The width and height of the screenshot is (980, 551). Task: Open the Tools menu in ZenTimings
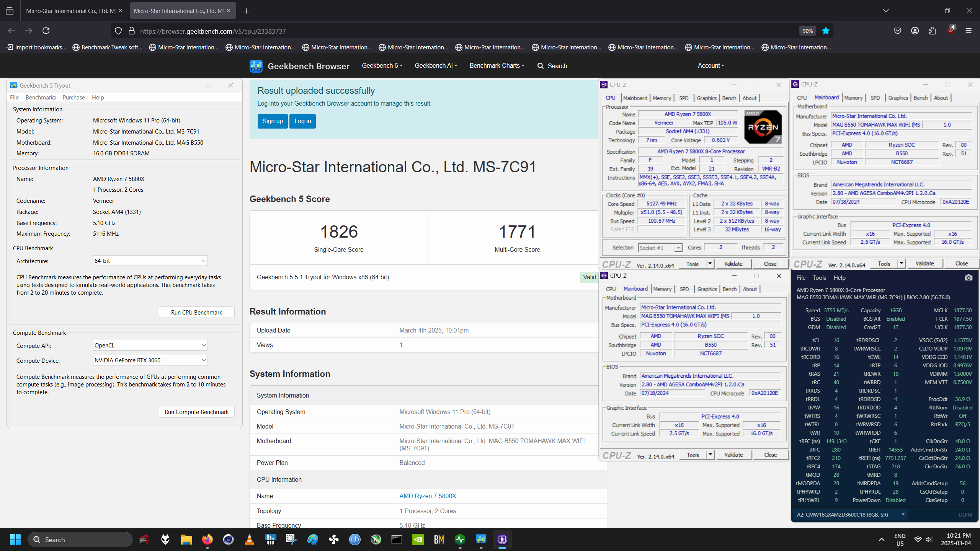point(819,278)
